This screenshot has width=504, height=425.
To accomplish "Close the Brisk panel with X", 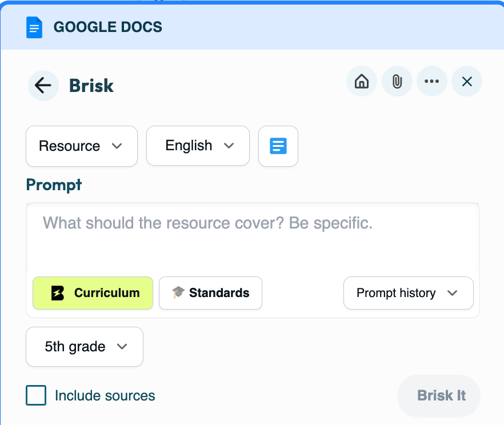I will point(467,82).
